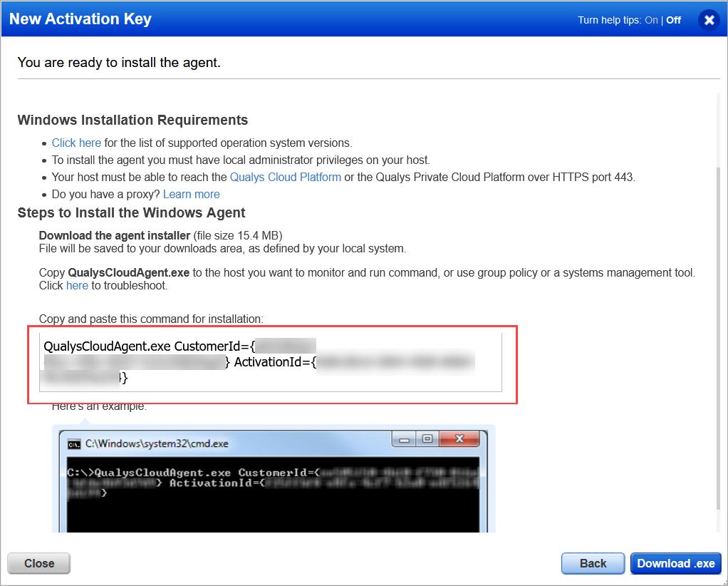Click minimize icon in the example cmd window

point(404,439)
